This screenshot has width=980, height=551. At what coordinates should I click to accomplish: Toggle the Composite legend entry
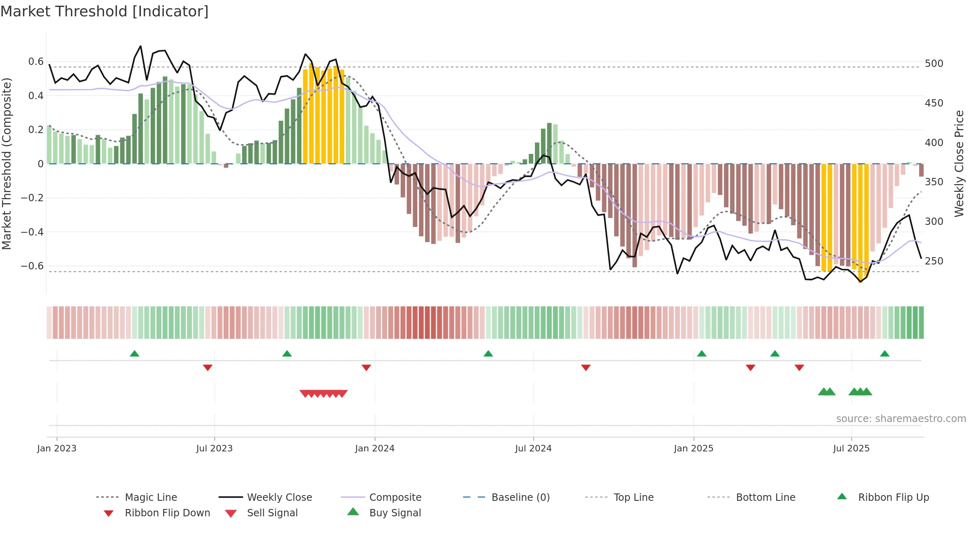click(x=381, y=497)
